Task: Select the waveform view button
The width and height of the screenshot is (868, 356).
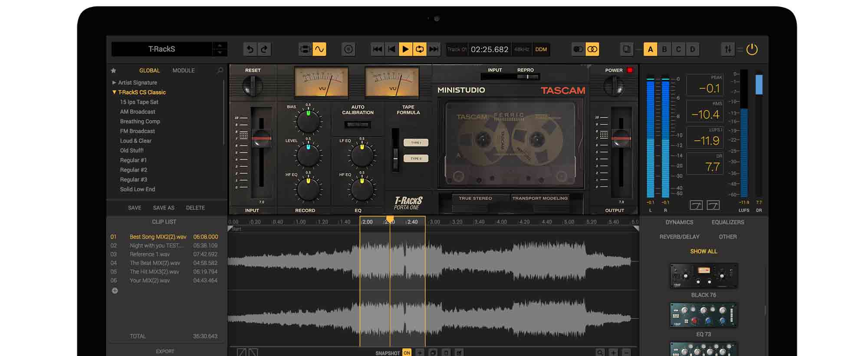Action: 319,49
